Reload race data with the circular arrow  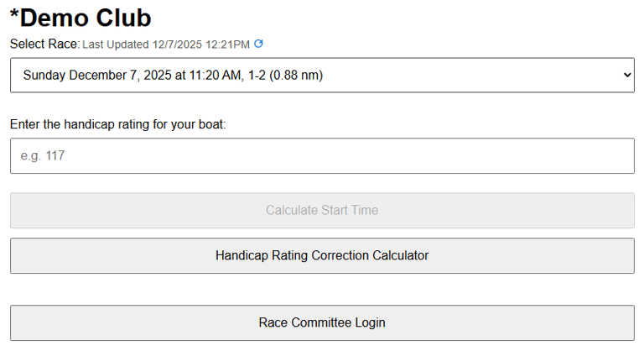pos(258,44)
